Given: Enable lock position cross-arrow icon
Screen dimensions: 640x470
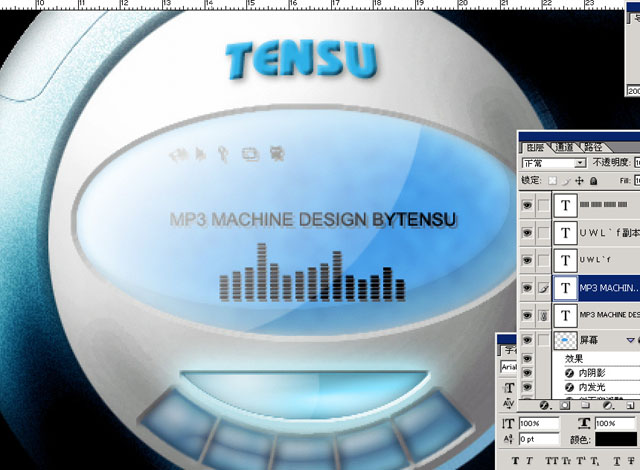Looking at the screenshot, I should tap(579, 181).
